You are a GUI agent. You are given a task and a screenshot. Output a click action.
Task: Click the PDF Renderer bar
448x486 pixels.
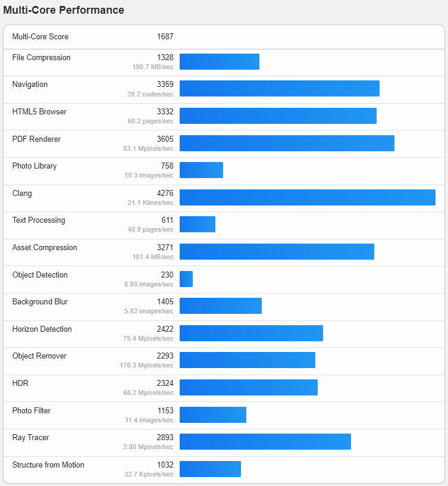(287, 143)
